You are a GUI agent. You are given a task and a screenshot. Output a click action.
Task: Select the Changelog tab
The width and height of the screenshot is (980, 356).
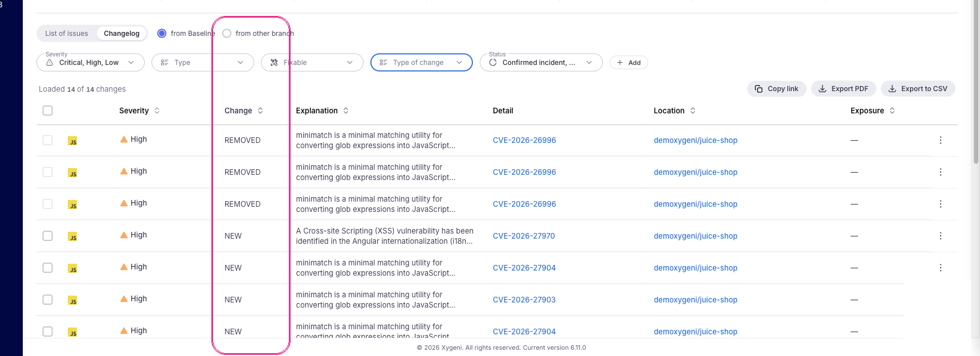pos(121,34)
